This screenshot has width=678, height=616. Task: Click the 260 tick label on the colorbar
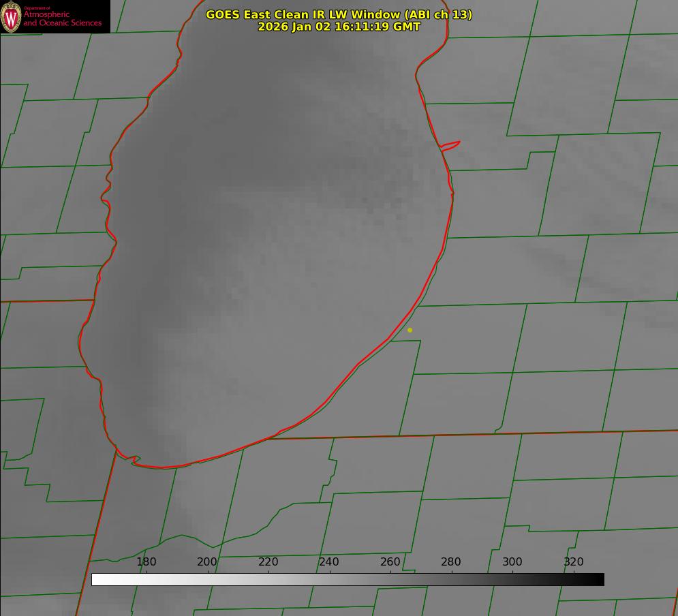click(x=390, y=561)
